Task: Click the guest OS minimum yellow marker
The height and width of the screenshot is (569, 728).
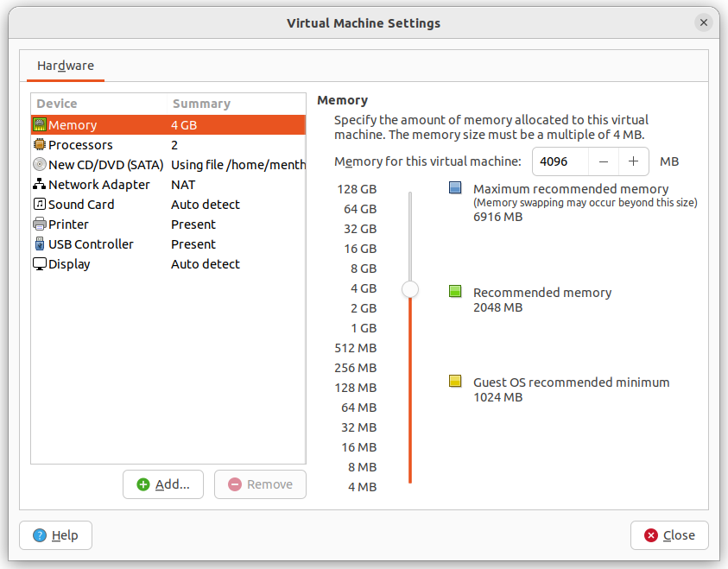Action: pos(455,381)
